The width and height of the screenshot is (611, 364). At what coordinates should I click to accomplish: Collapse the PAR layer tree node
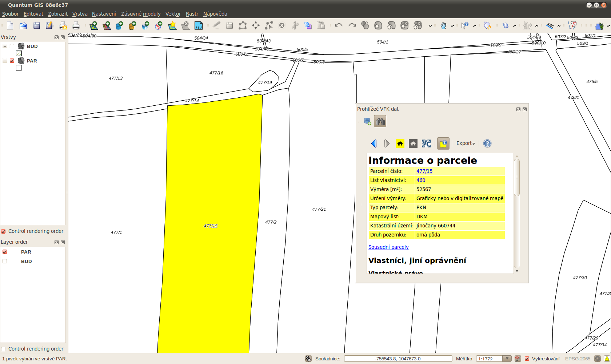pos(5,61)
